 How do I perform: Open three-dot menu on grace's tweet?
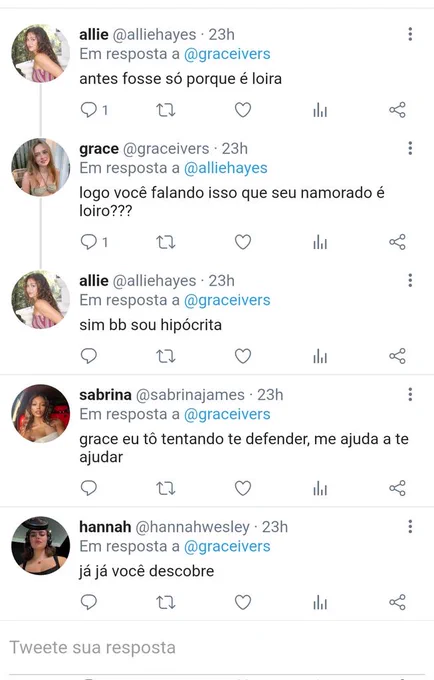[x=410, y=148]
